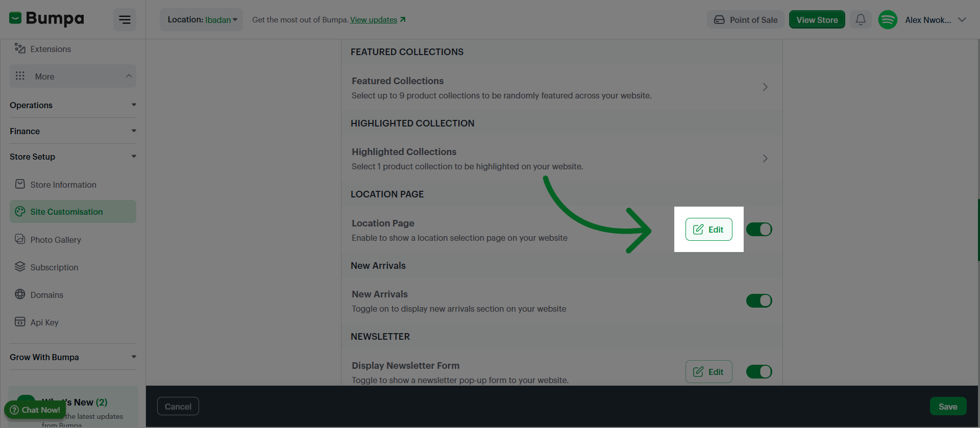980x428 pixels.
Task: Click the Site Customisation palette icon
Action: point(20,211)
